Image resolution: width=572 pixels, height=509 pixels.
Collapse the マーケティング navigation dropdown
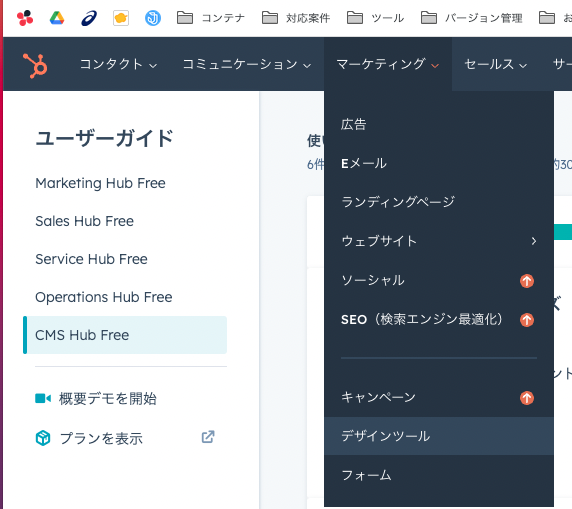coord(388,64)
